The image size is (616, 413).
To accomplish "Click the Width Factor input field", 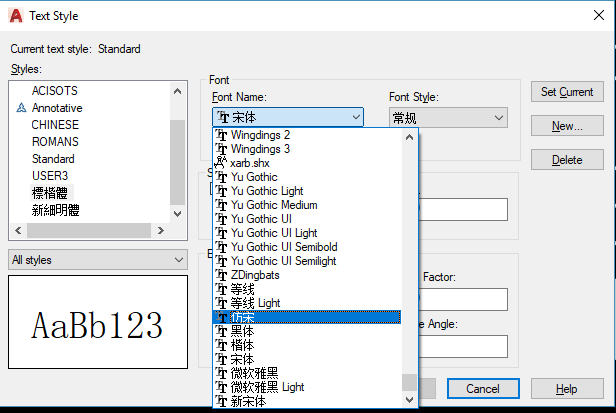I will point(464,299).
